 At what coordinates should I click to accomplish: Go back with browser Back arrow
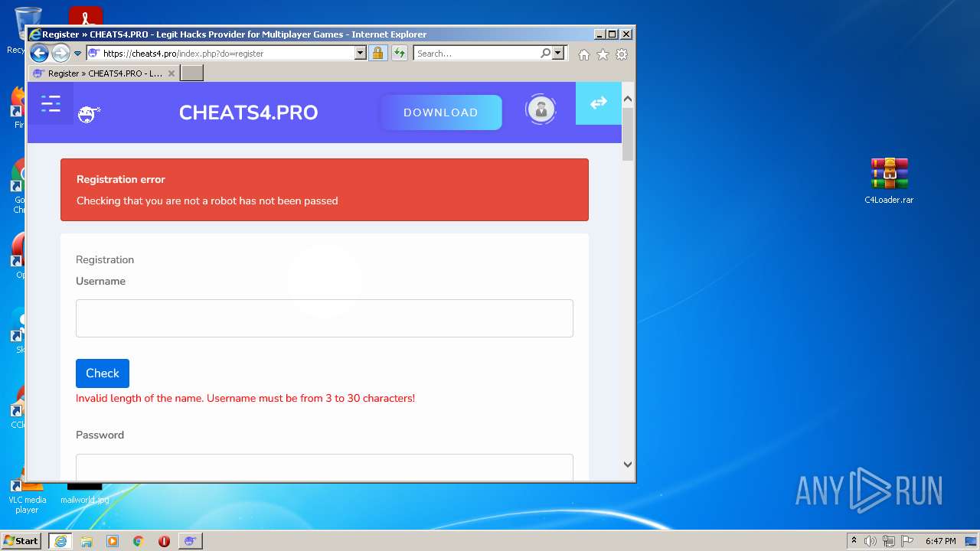(x=39, y=54)
